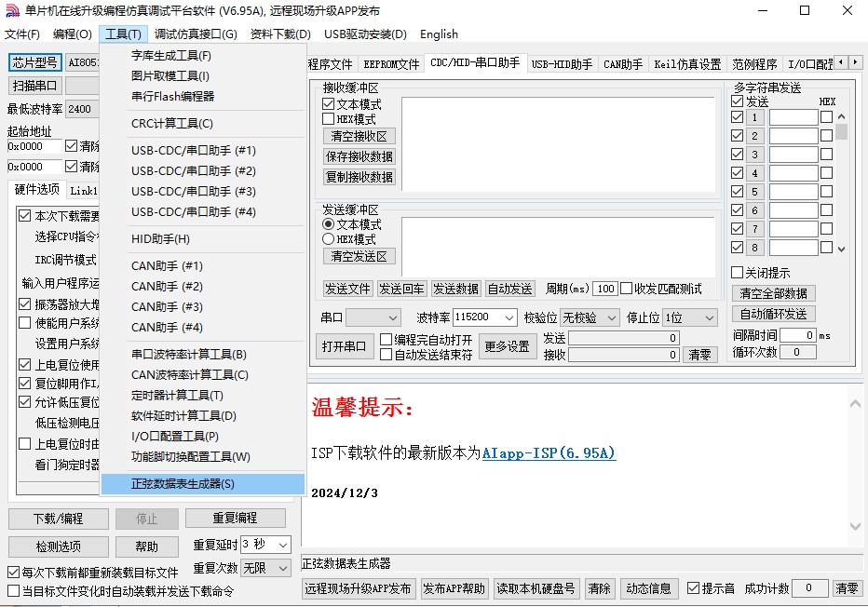Open the 编程(O) menu
Screen dimensions: 868x607
[73, 34]
